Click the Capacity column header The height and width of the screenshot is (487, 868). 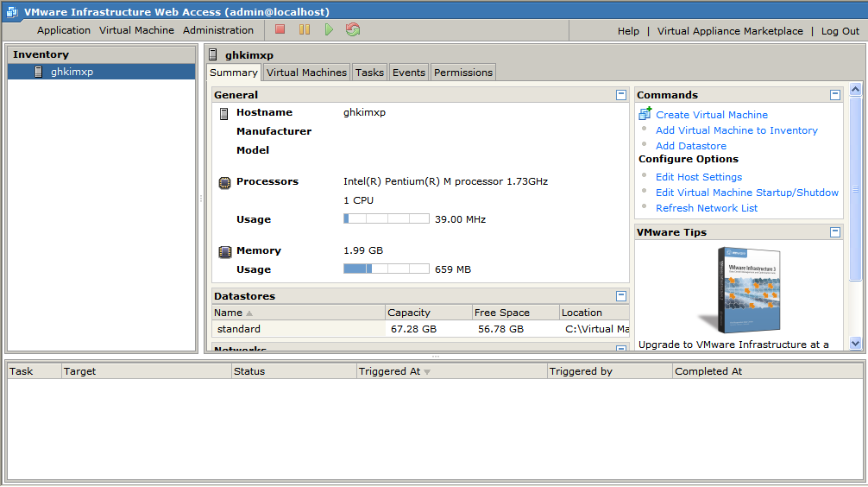tap(429, 313)
